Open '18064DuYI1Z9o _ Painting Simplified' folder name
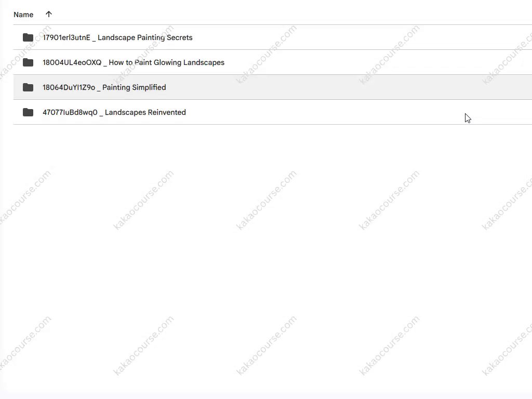Screen dimensions: 532x399 (x=104, y=87)
